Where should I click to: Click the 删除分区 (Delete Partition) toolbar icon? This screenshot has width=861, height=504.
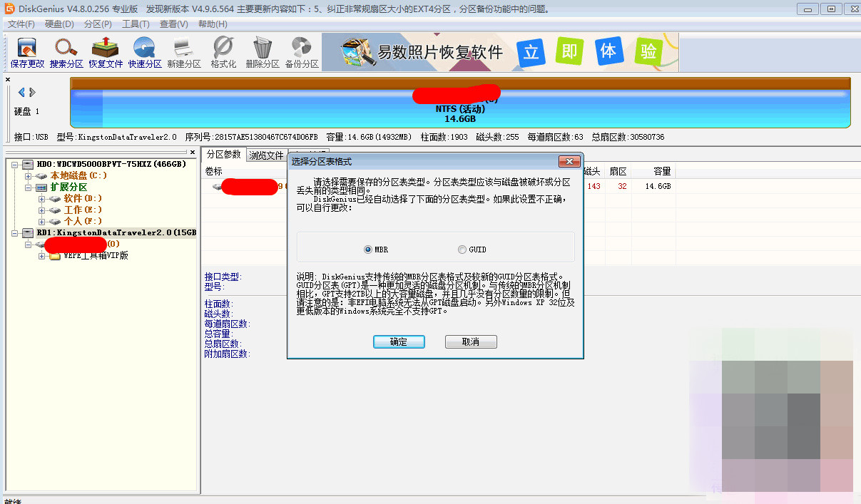(x=263, y=53)
